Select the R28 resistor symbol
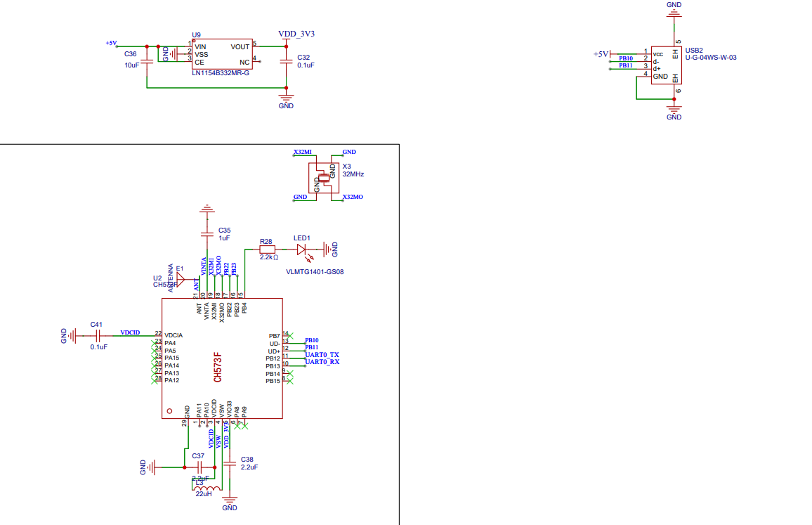The image size is (812, 525). click(x=267, y=249)
